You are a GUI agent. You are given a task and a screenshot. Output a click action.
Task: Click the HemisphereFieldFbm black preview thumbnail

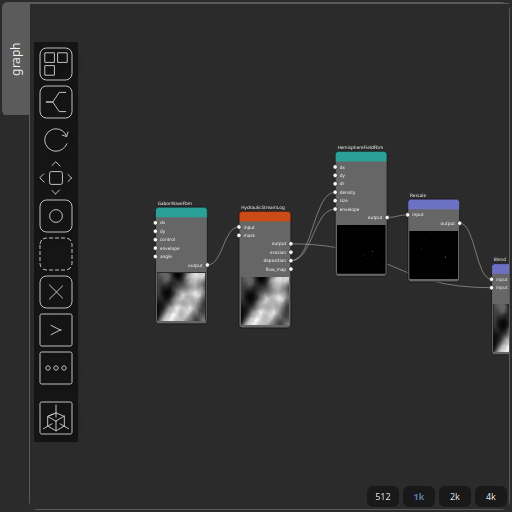[x=361, y=249]
